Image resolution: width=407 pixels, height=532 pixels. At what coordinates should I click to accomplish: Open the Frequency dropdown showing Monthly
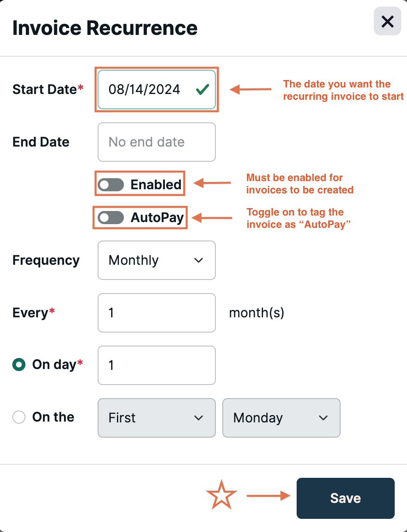156,260
